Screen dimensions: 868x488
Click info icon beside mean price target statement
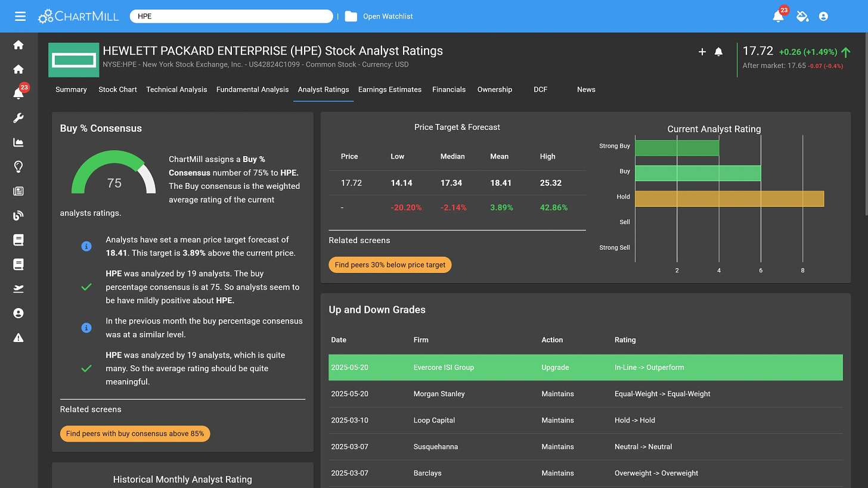tap(86, 246)
